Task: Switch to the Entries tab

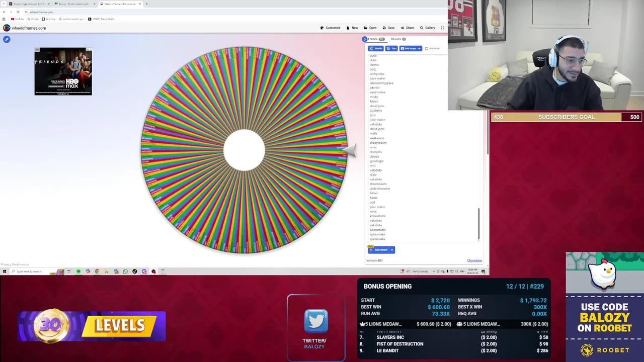Action: 376,39
